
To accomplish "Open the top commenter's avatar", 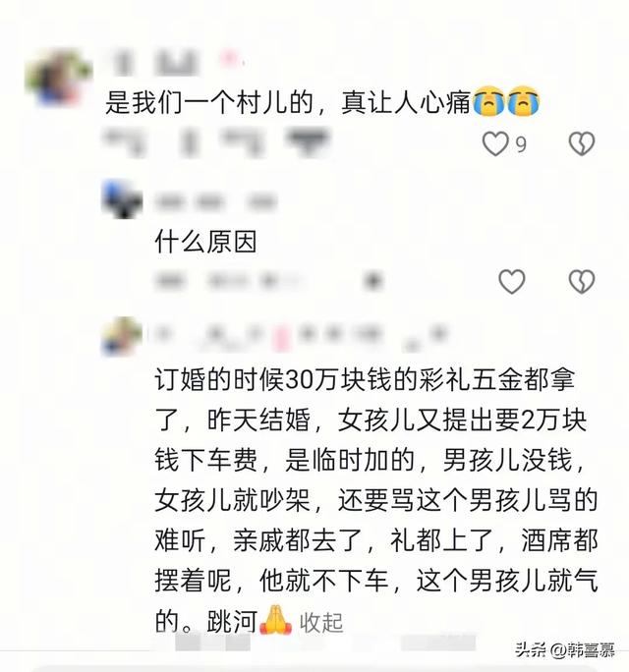I will point(58,78).
